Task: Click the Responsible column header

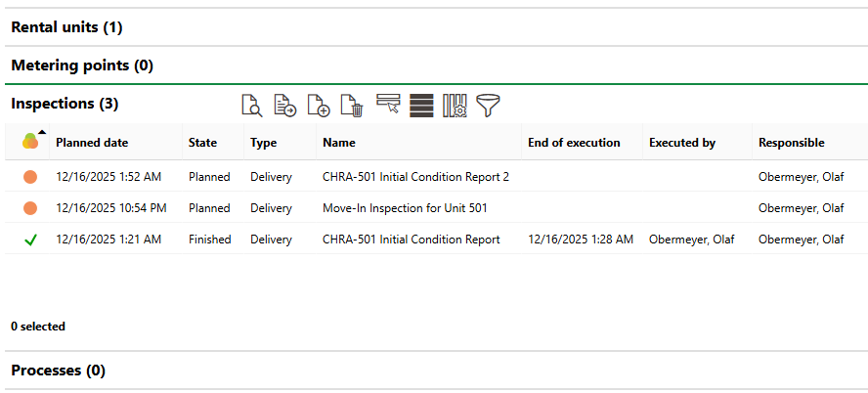Action: click(791, 143)
